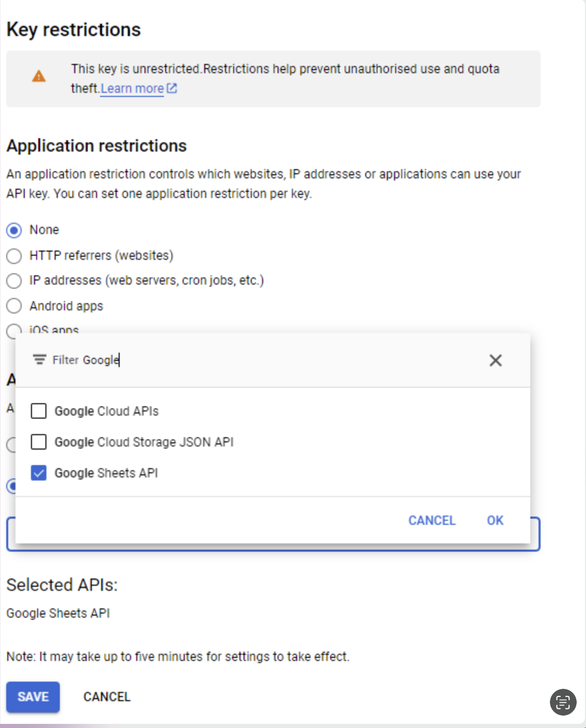Click CANCEL next to the SAVE button
This screenshot has width=586, height=728.
point(107,697)
